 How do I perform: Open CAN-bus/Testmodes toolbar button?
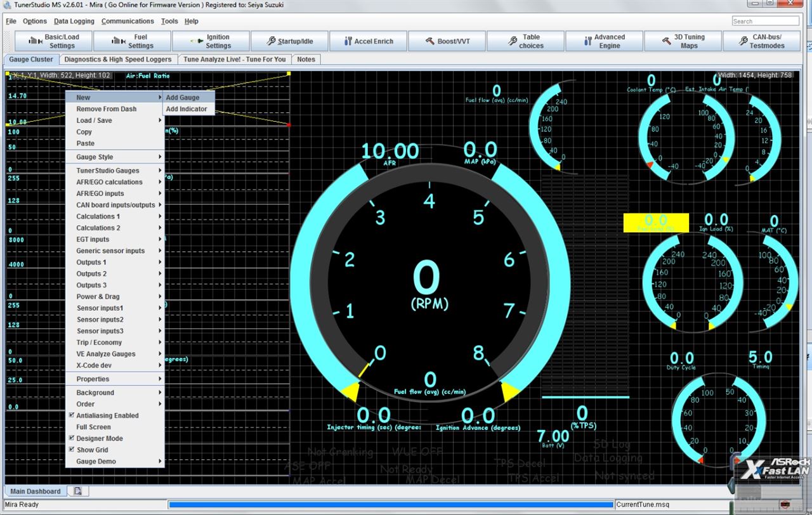pos(761,41)
